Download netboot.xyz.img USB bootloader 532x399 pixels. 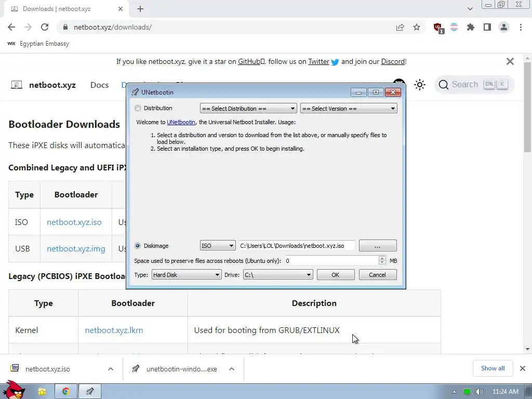point(76,249)
